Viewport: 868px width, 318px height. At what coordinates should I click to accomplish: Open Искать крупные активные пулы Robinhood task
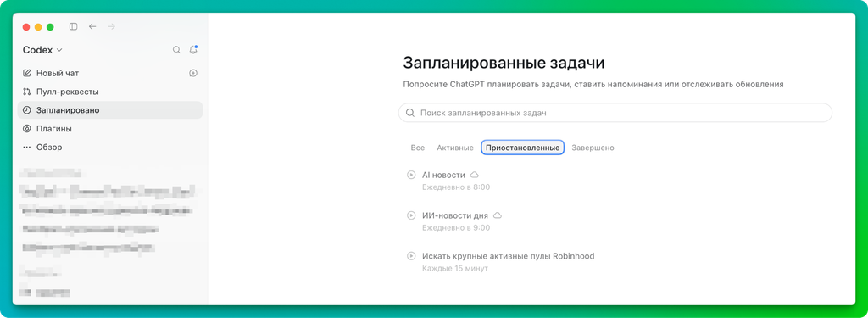point(509,256)
